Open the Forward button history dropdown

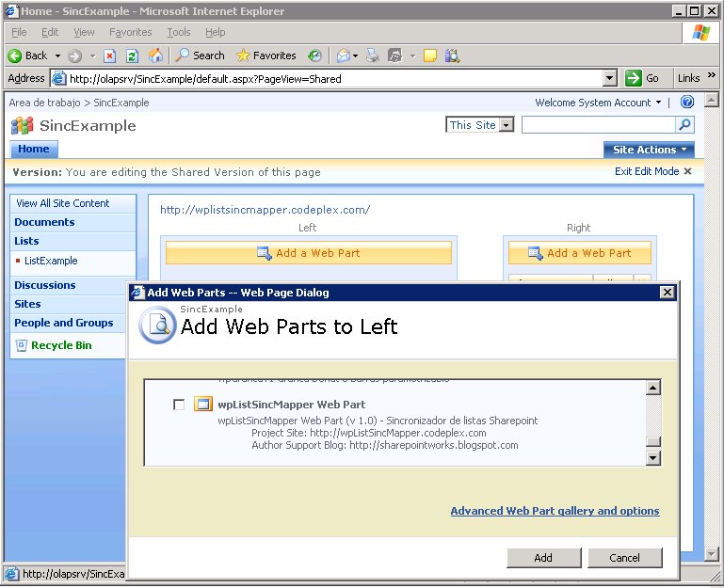92,56
